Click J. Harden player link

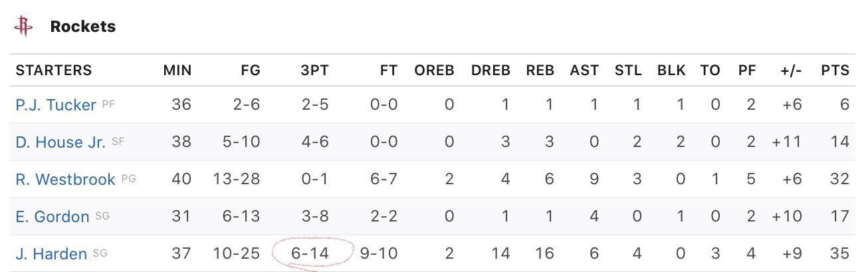tap(51, 254)
